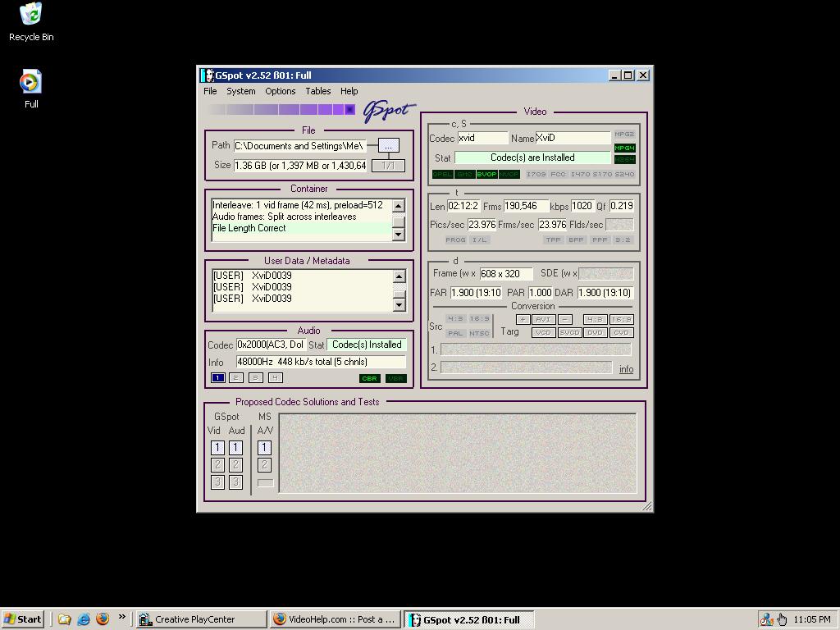Click the PROG progressive indicator

tap(456, 240)
